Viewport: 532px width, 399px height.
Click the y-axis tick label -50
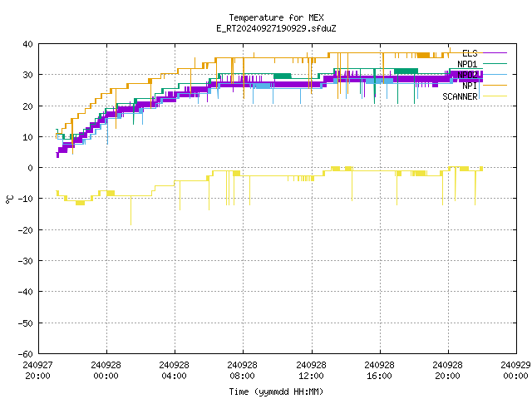click(26, 323)
